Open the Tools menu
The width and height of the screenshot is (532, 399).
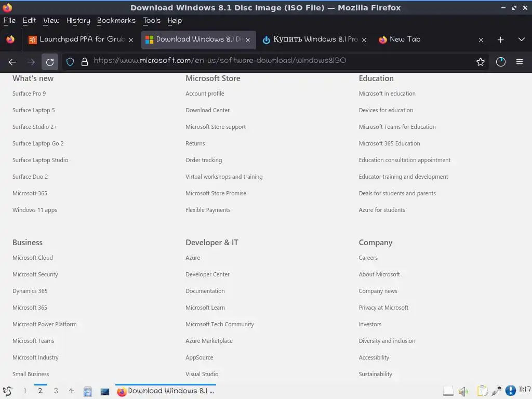pos(152,21)
